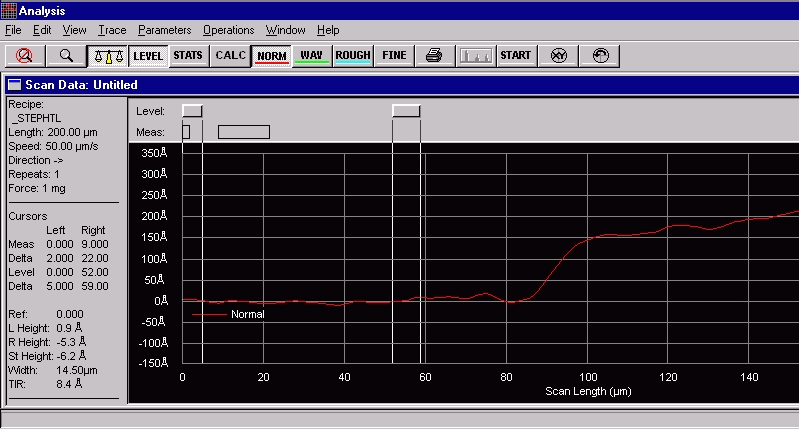Open the Trace menu
The width and height of the screenshot is (799, 430).
[x=112, y=30]
